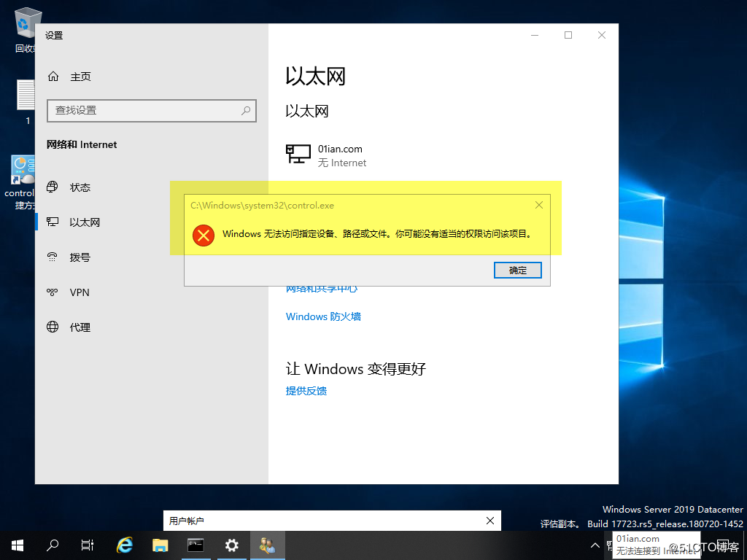The width and height of the screenshot is (747, 560).
Task: Focus the 查找设置 search field
Action: 152,111
